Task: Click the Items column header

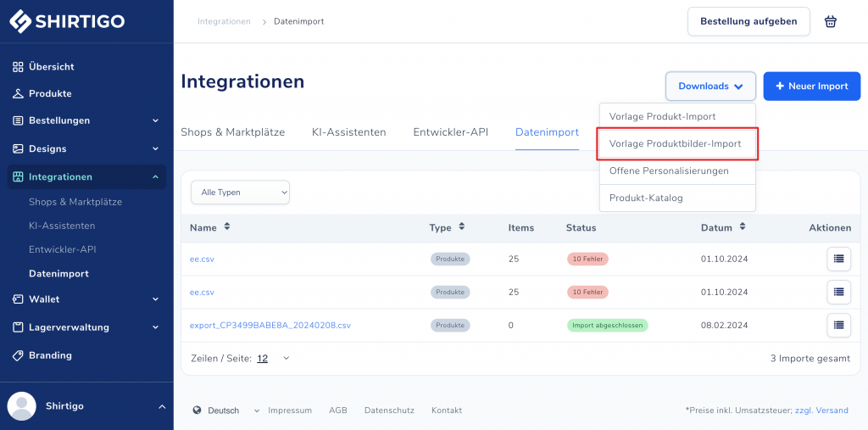Action: 521,228
